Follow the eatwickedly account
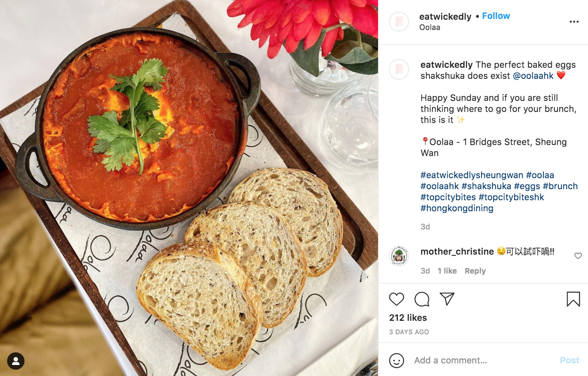The height and width of the screenshot is (376, 588). tap(496, 16)
